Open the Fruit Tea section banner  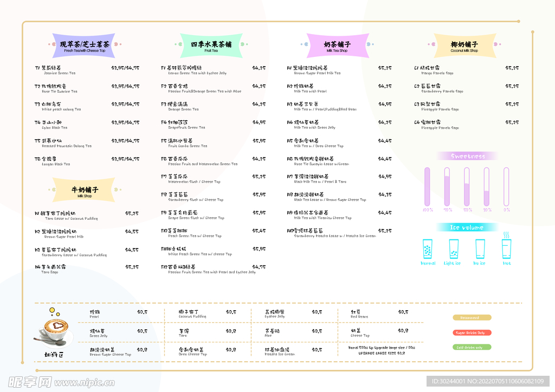pyautogui.click(x=211, y=45)
